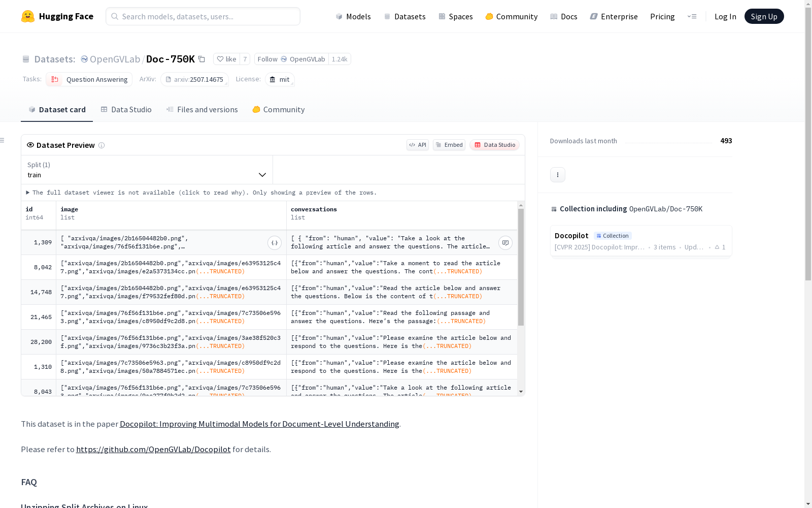This screenshot has height=508, width=812.
Task: Click the dataset preview info icon
Action: coord(101,145)
